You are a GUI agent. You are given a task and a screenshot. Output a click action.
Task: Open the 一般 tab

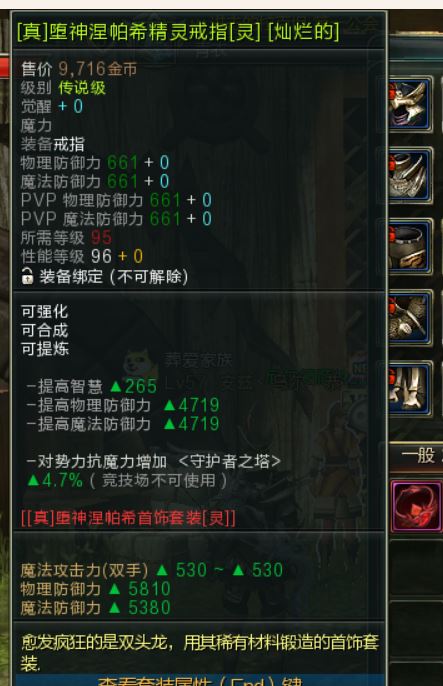coord(418,455)
